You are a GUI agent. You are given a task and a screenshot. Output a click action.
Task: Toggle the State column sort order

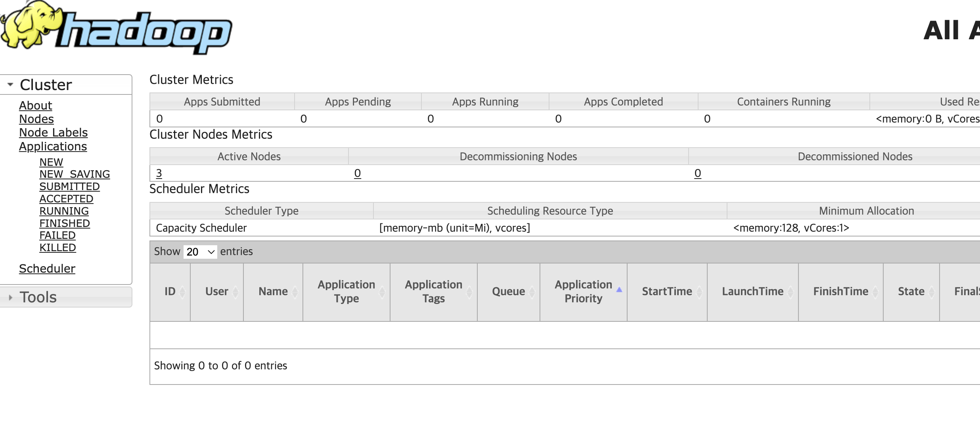tap(931, 292)
